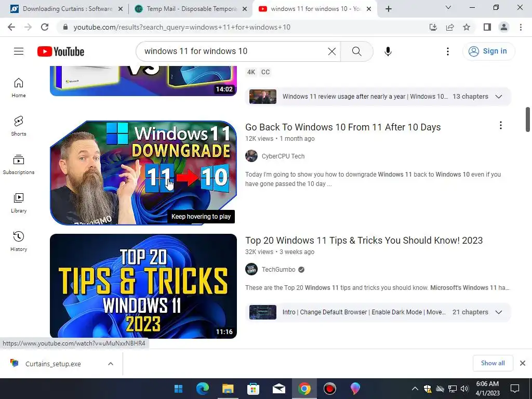Click the Sign in button
532x399 pixels.
[x=488, y=51]
